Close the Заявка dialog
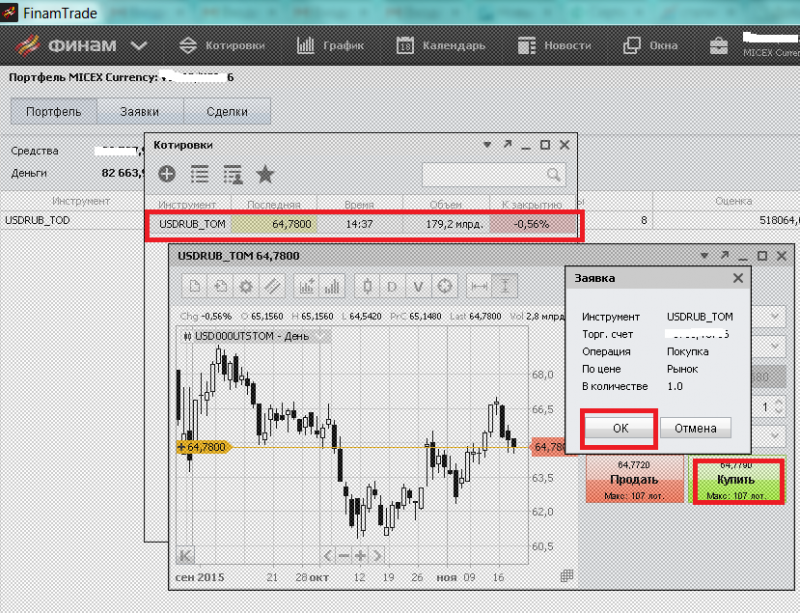Screen dimensions: 800x613 click(x=738, y=278)
